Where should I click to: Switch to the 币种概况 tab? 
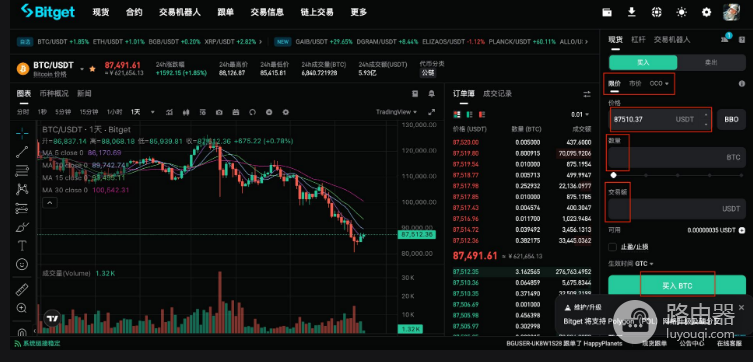coord(54,93)
